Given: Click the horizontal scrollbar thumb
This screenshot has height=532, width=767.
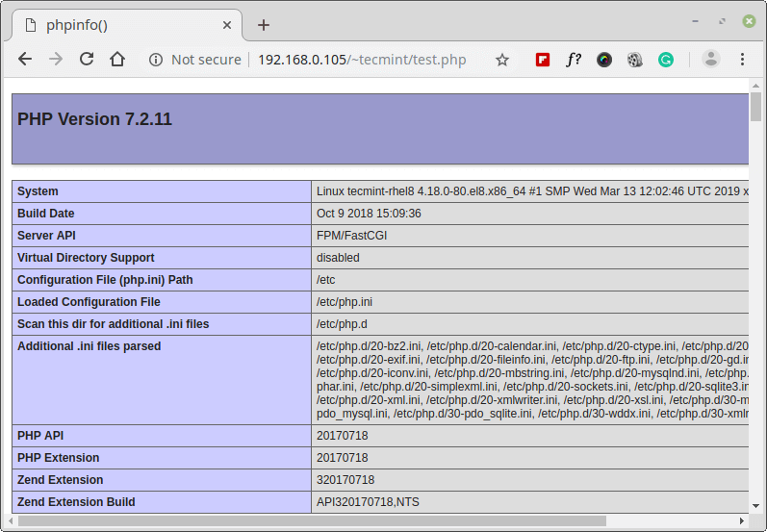Looking at the screenshot, I should 312,520.
